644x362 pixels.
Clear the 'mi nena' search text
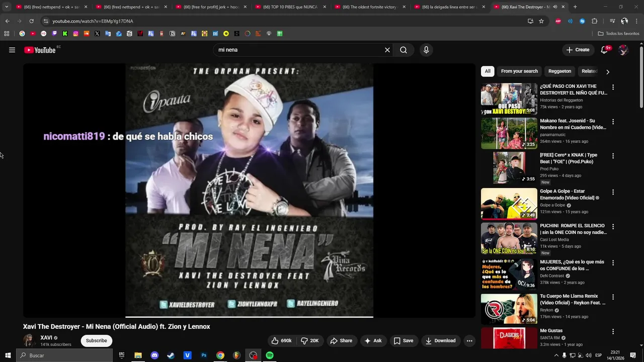point(387,50)
